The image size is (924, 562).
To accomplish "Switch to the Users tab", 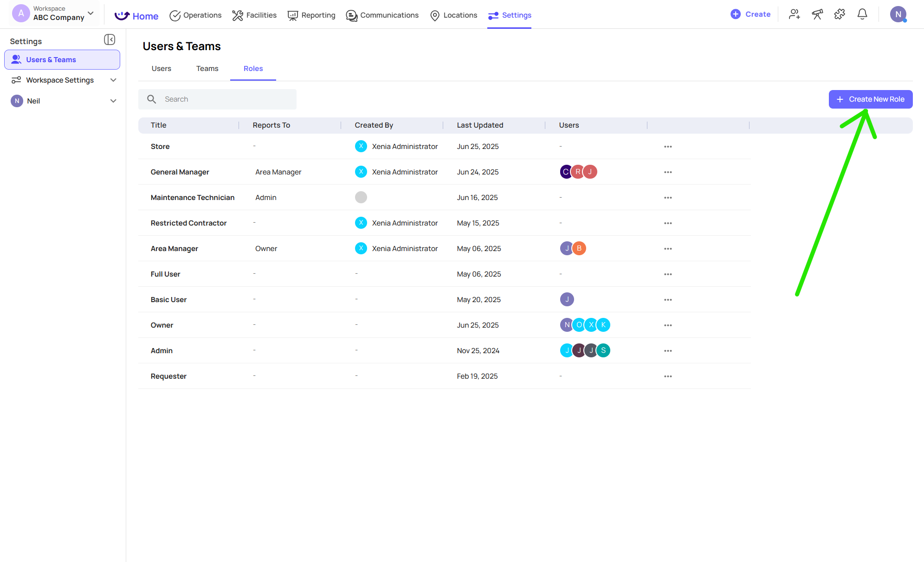I will pyautogui.click(x=161, y=69).
